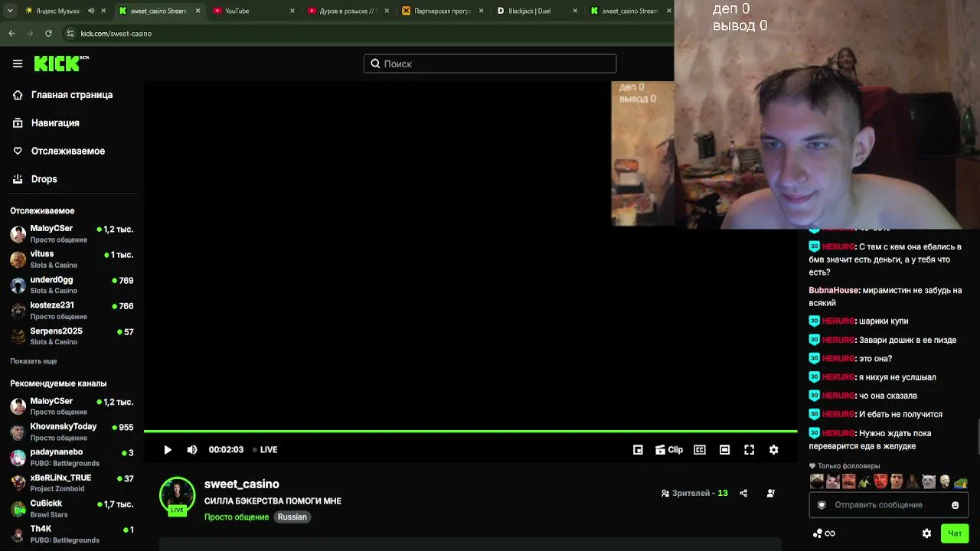Viewport: 980px width, 551px height.
Task: Mute the stream audio
Action: (192, 450)
